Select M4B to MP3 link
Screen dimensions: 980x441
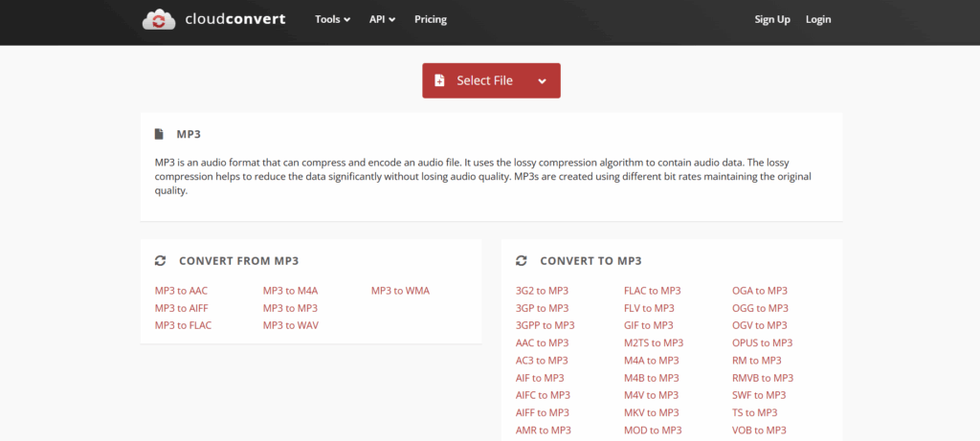[x=651, y=378]
